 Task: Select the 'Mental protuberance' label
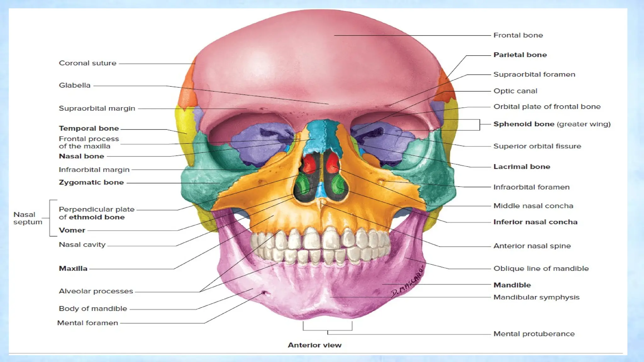tap(534, 334)
